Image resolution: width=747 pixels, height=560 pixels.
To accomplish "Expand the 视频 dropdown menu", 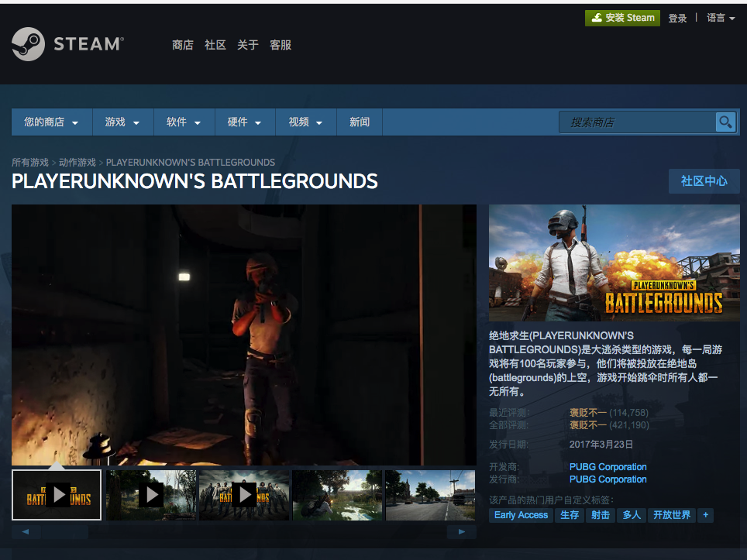I will tap(306, 122).
